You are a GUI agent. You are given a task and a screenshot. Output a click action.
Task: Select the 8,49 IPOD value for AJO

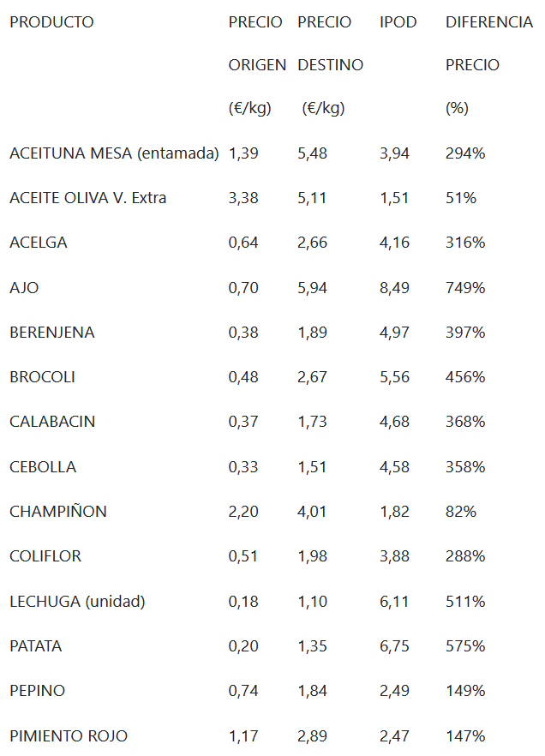(394, 288)
